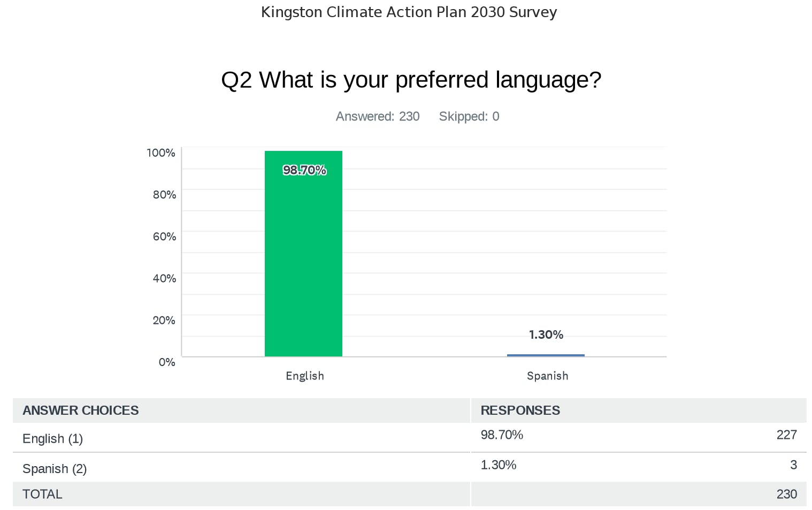Click the Answered: 230 text
812x510 pixels.
click(x=378, y=117)
